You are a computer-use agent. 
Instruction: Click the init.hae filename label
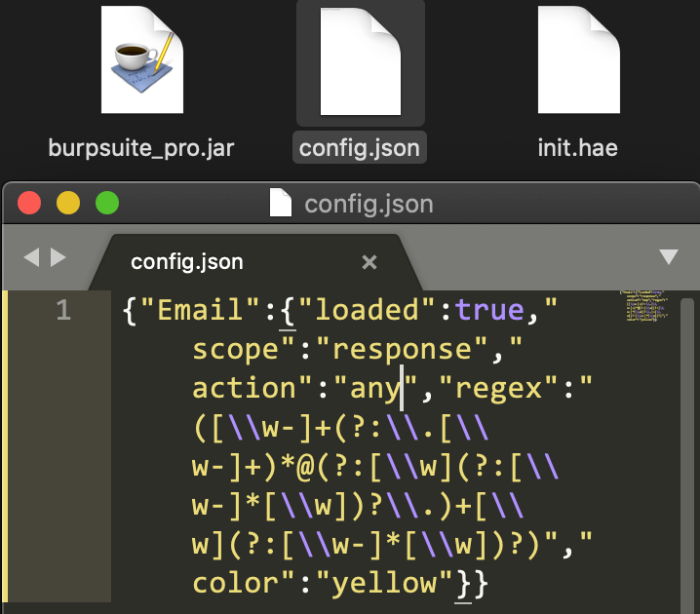578,149
